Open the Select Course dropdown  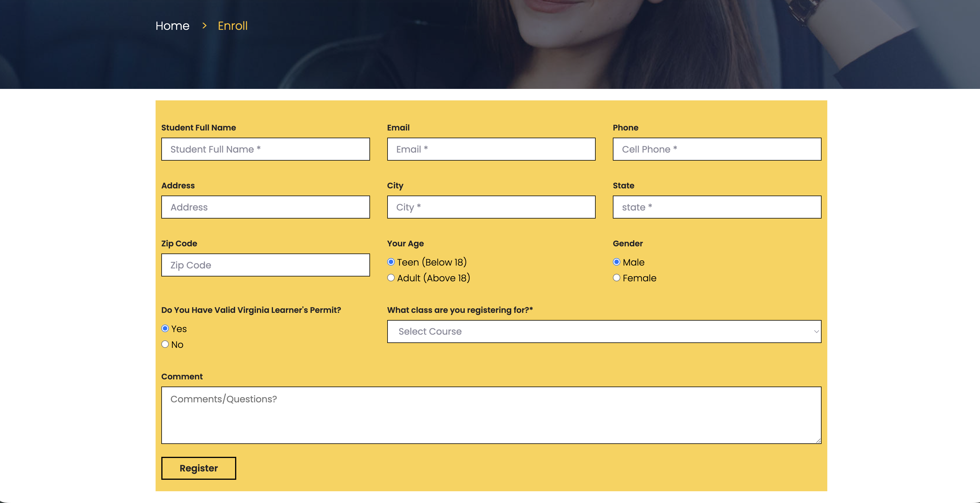pos(604,332)
